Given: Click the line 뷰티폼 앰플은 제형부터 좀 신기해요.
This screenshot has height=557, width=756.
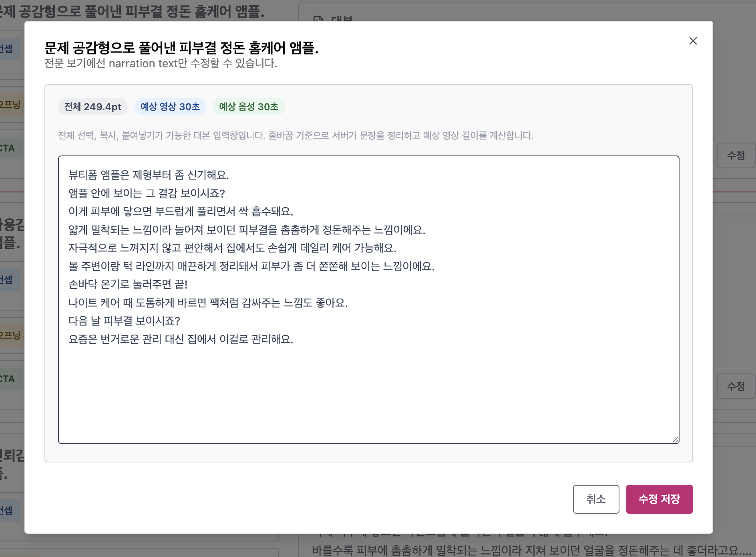Looking at the screenshot, I should tap(149, 175).
